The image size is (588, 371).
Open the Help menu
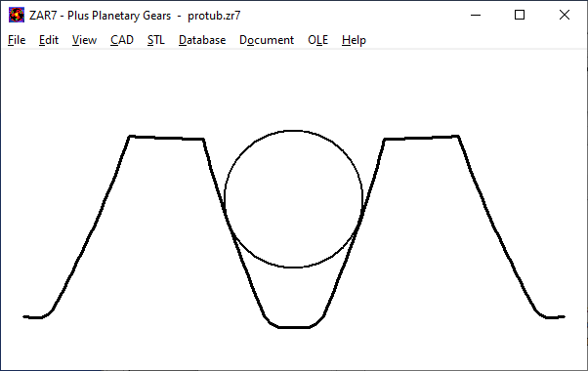354,40
